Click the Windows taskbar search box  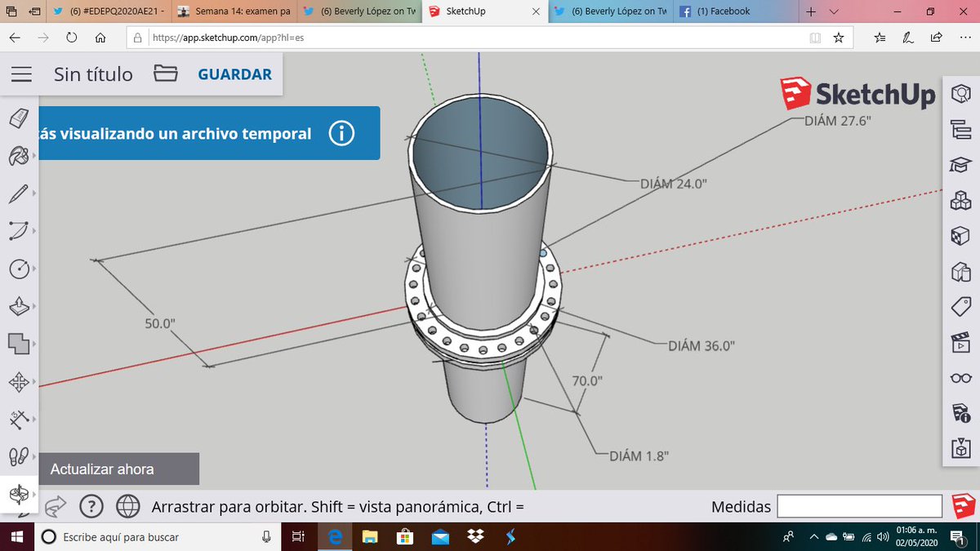click(x=158, y=537)
